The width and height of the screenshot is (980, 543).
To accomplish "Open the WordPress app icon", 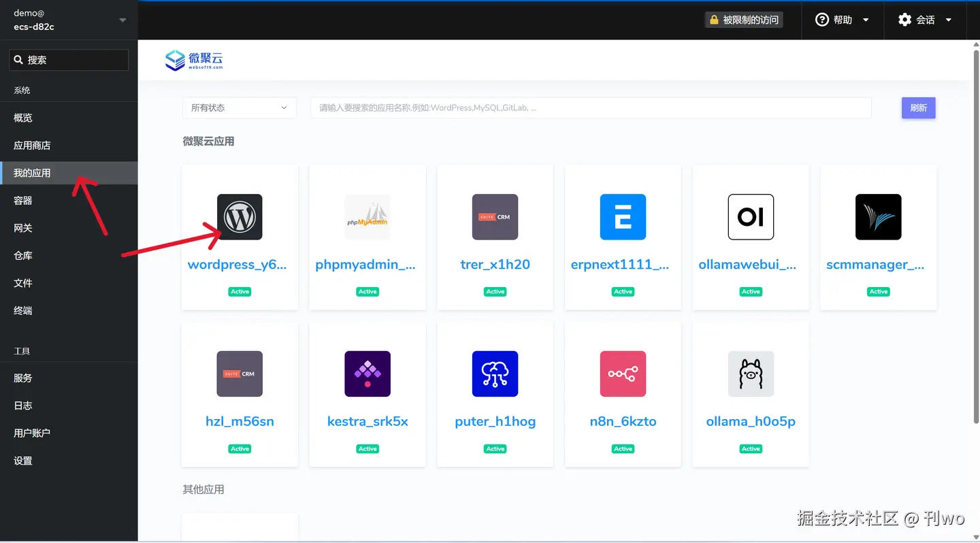I will click(x=240, y=217).
